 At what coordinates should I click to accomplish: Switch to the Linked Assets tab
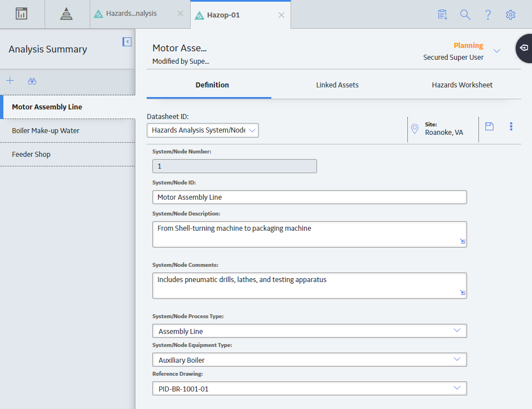pyautogui.click(x=337, y=85)
